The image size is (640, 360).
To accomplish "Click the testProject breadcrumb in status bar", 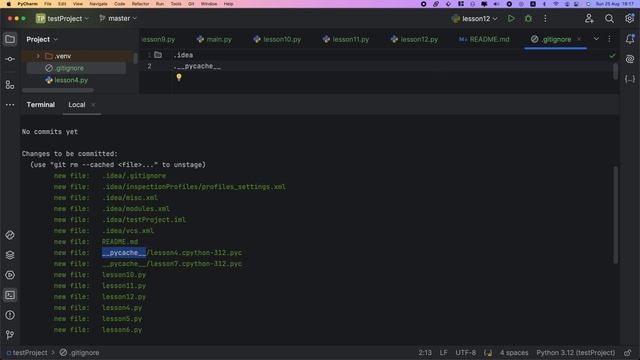I will [x=27, y=353].
